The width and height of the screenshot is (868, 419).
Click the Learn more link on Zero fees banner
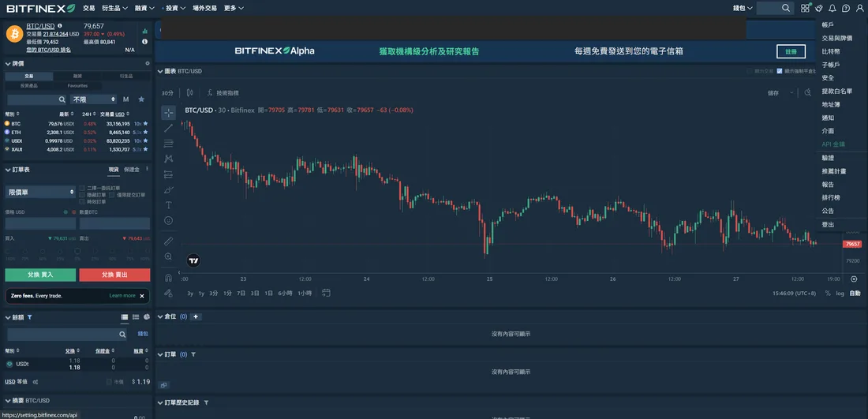click(122, 296)
